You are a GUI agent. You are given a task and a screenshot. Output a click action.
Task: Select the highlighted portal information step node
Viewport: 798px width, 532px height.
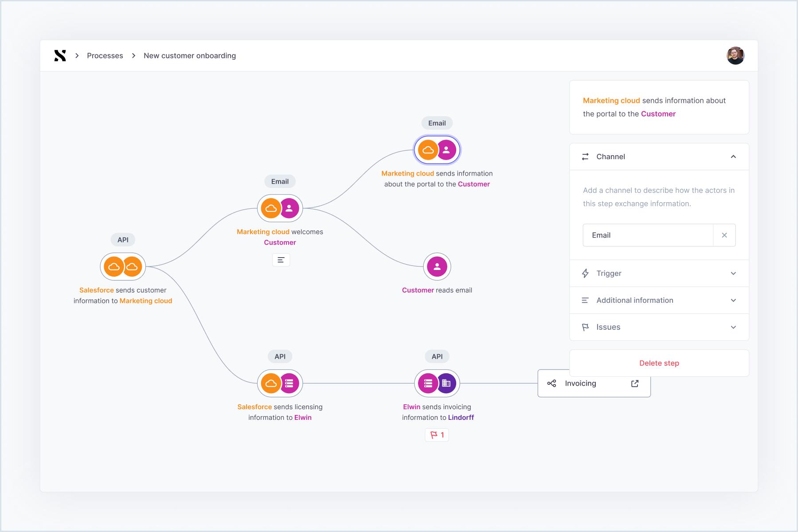click(437, 150)
